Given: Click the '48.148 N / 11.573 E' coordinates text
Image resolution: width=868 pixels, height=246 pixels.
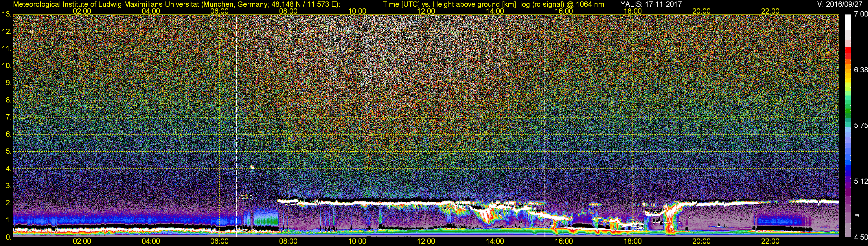Looking at the screenshot, I should click(303, 4).
